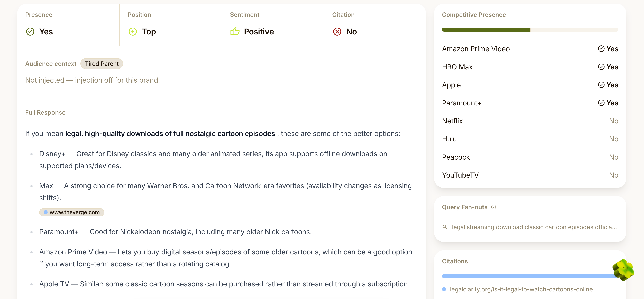Open the legalclarity.org citation link
This screenshot has height=299, width=644.
coord(521,289)
